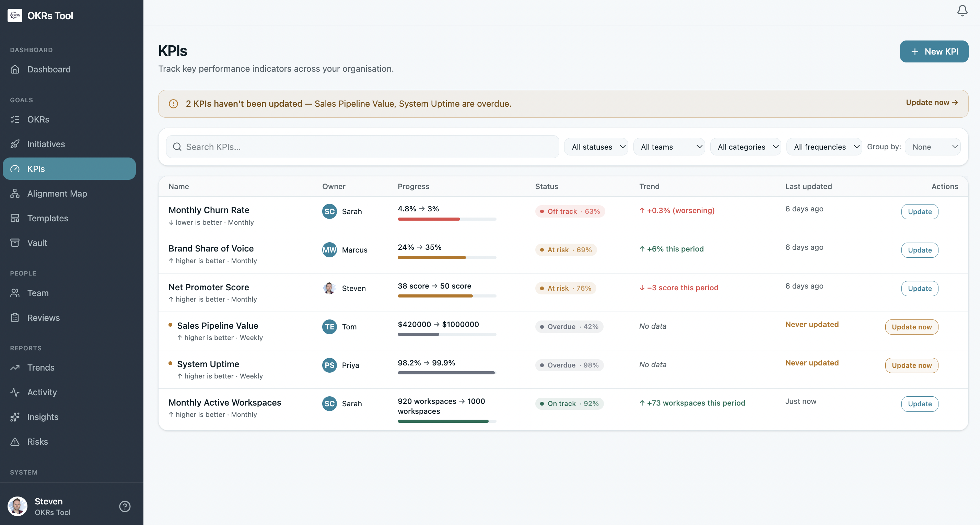The image size is (980, 525).
Task: Open the Vault lock icon
Action: (x=15, y=243)
